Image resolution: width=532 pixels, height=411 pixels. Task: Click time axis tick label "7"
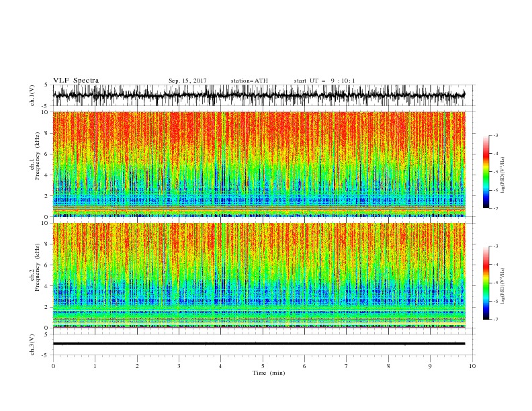[x=347, y=366]
